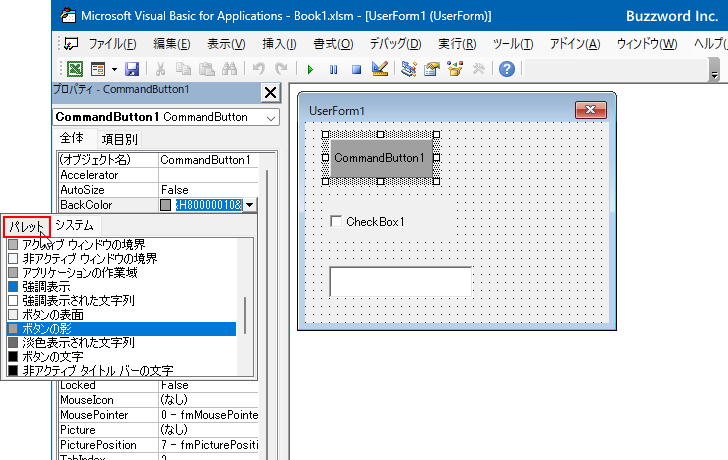Screen dimensions: 728x460
Task: Select the Accelerator property row
Action: [x=159, y=175]
